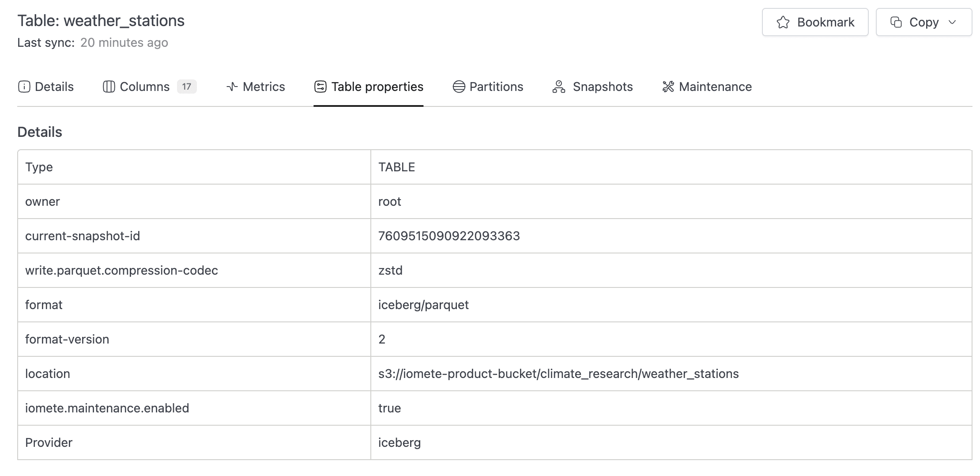This screenshot has height=476, width=980.
Task: Click the pulse icon on Metrics tab
Action: pyautogui.click(x=232, y=87)
